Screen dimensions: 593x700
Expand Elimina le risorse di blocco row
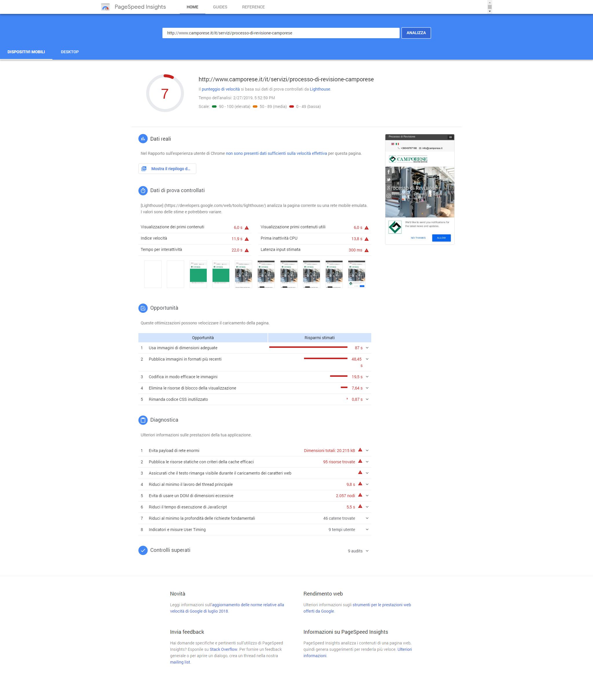pyautogui.click(x=367, y=388)
